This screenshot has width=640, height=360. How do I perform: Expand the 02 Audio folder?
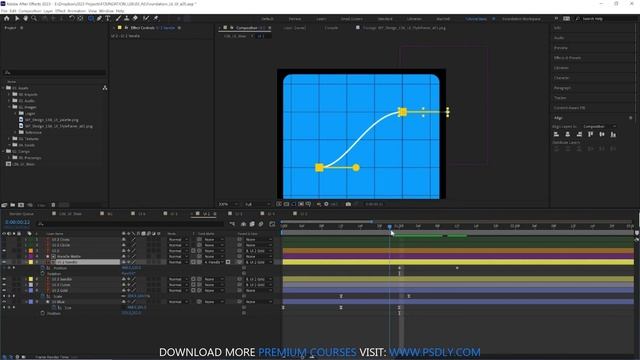coord(10,100)
